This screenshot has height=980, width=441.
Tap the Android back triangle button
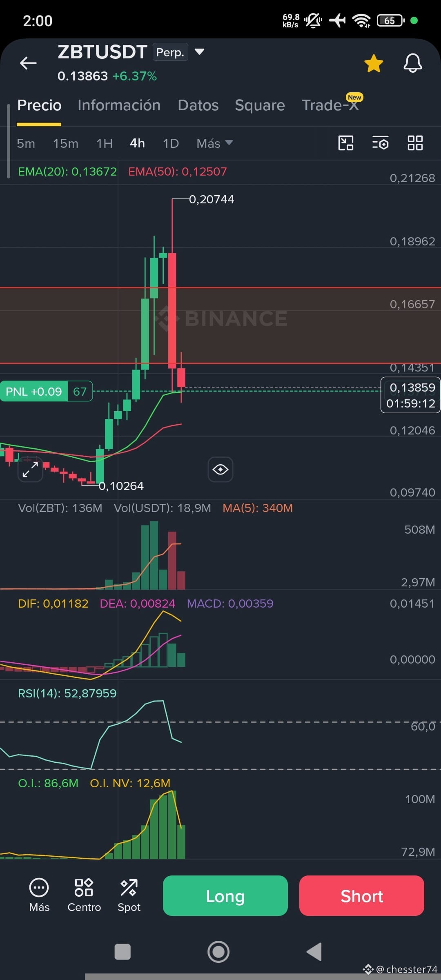pos(314,952)
